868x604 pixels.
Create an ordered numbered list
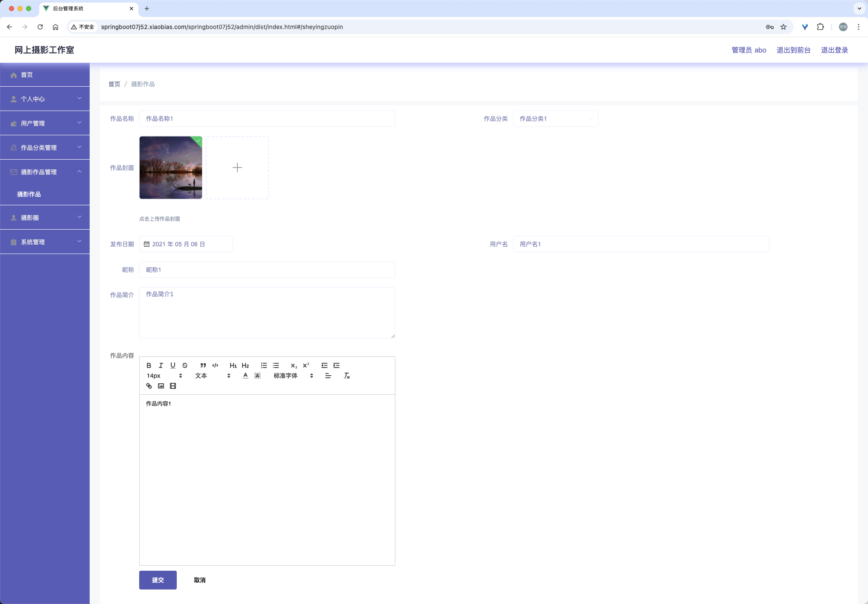(x=264, y=365)
